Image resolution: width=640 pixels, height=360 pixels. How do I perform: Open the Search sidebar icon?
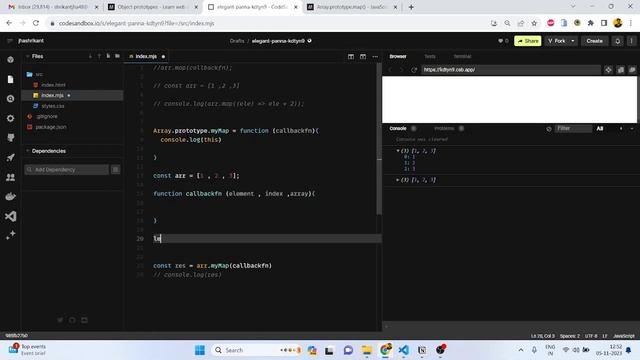(11, 99)
